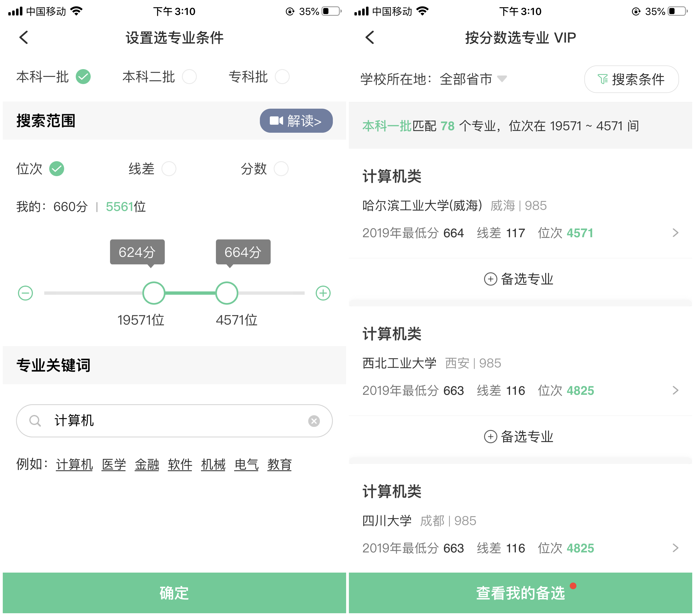The image size is (695, 616).
Task: Add 西北工业大学 to 备选专业
Action: (x=519, y=436)
